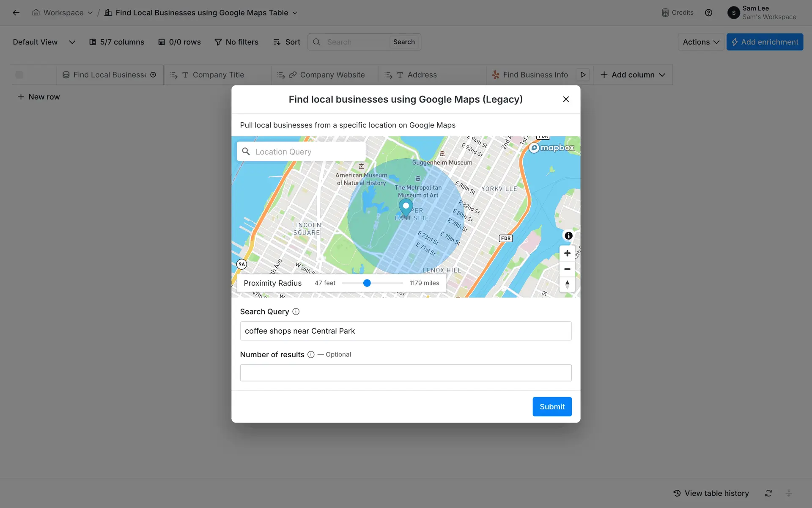Close the Google Maps dialog

coord(566,99)
